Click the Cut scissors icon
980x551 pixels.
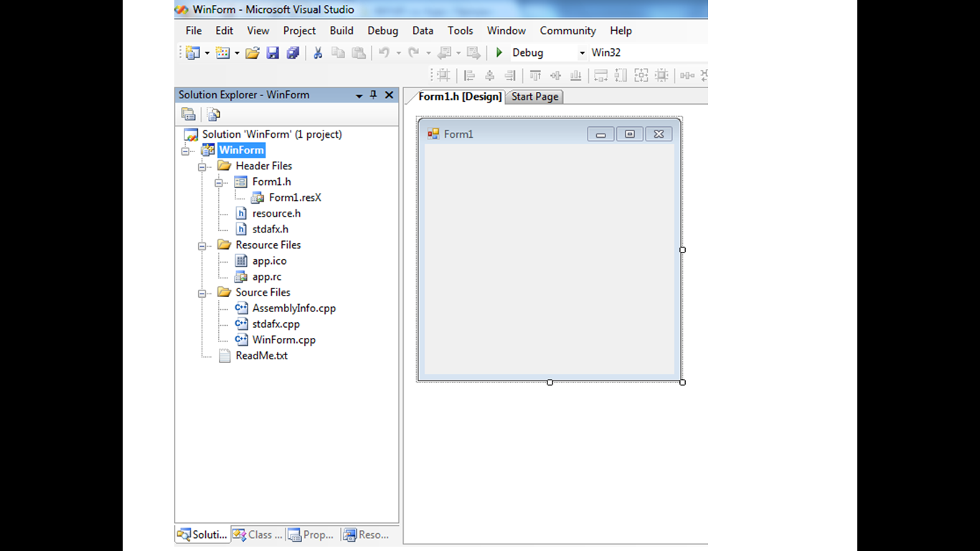tap(318, 52)
